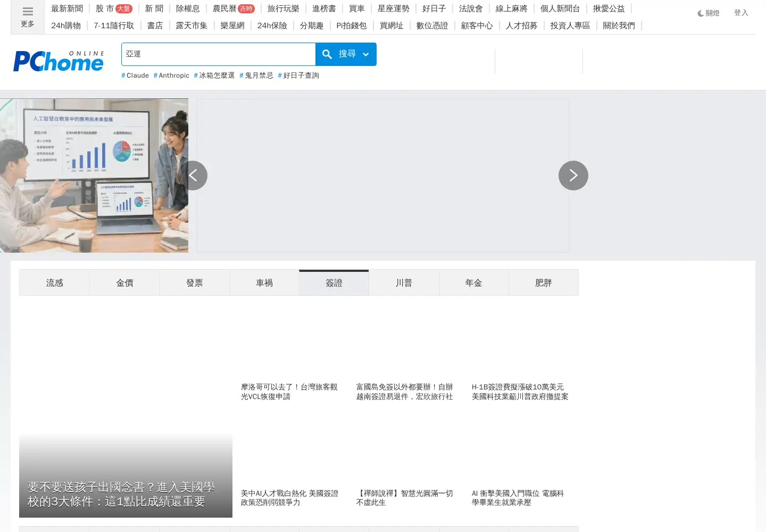This screenshot has width=766, height=532.
Task: Switch to the 車禍 topic tab
Action: (264, 282)
